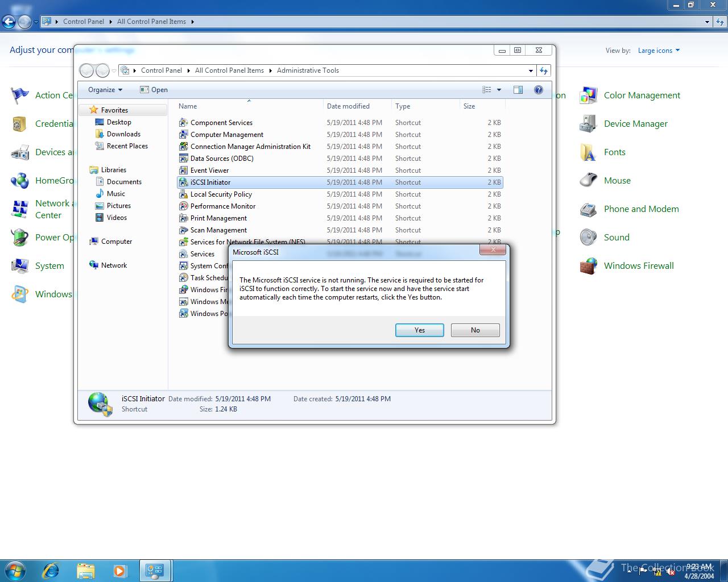Image resolution: width=728 pixels, height=582 pixels.
Task: Toggle the preview pane button
Action: pos(518,90)
